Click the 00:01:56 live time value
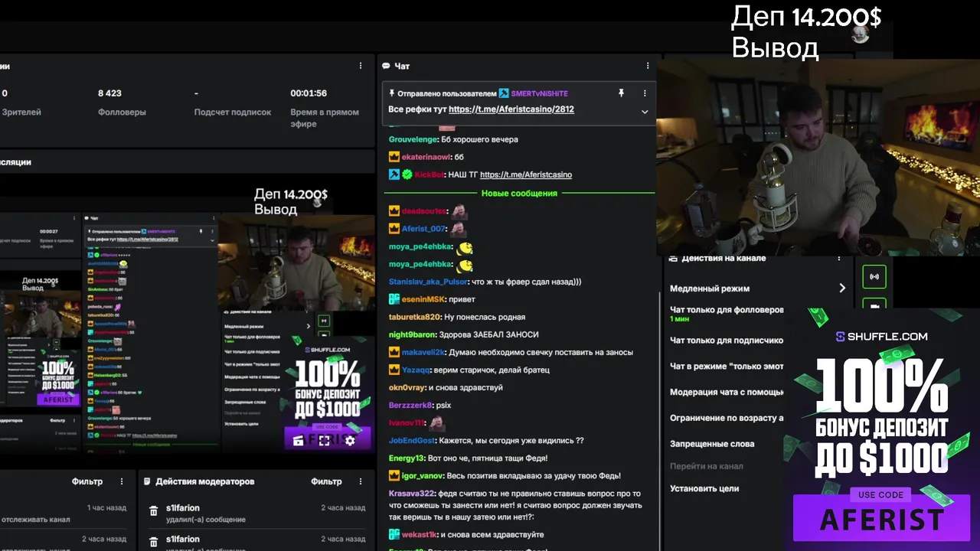Image resolution: width=980 pixels, height=551 pixels. (309, 93)
